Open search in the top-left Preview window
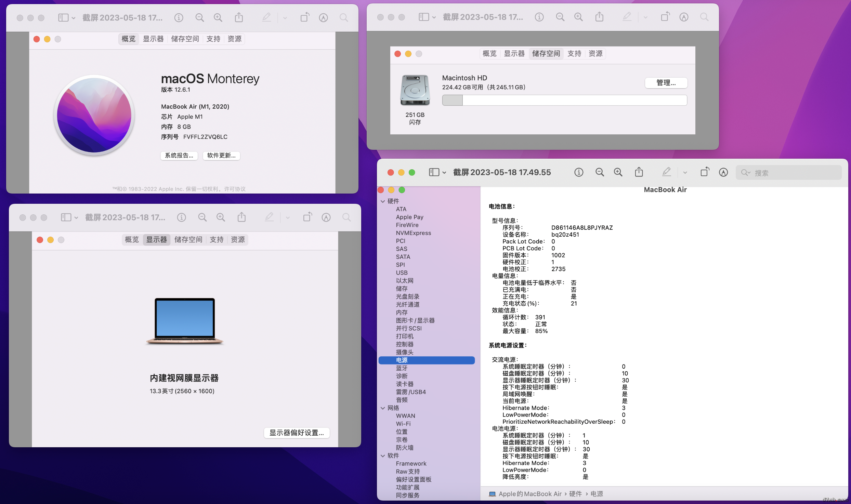The image size is (851, 504). point(344,18)
